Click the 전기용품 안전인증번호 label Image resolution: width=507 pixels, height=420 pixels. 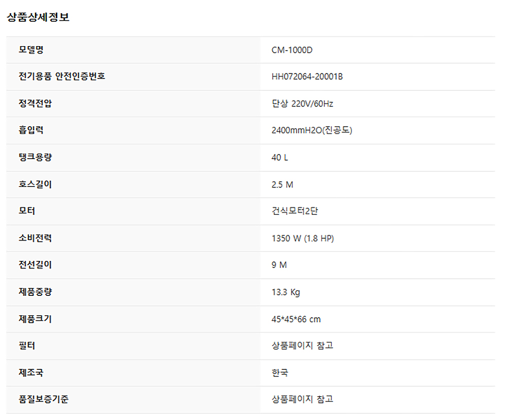[x=62, y=77]
